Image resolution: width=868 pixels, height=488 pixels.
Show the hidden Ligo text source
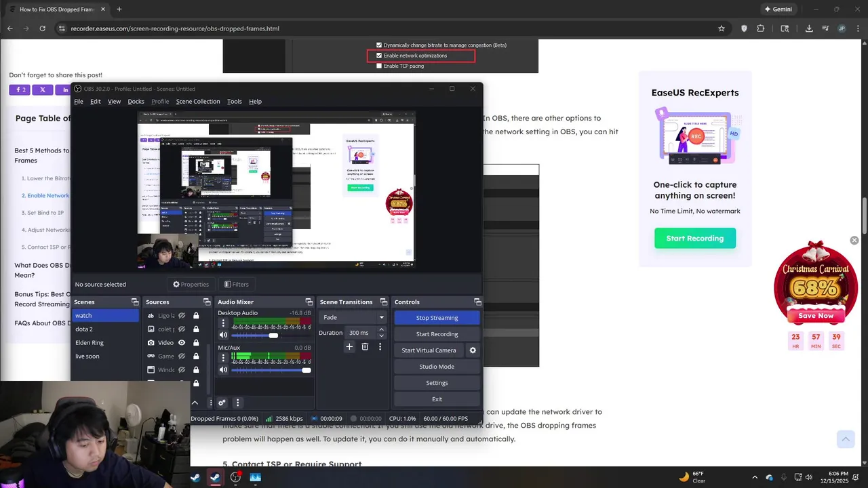tap(182, 315)
